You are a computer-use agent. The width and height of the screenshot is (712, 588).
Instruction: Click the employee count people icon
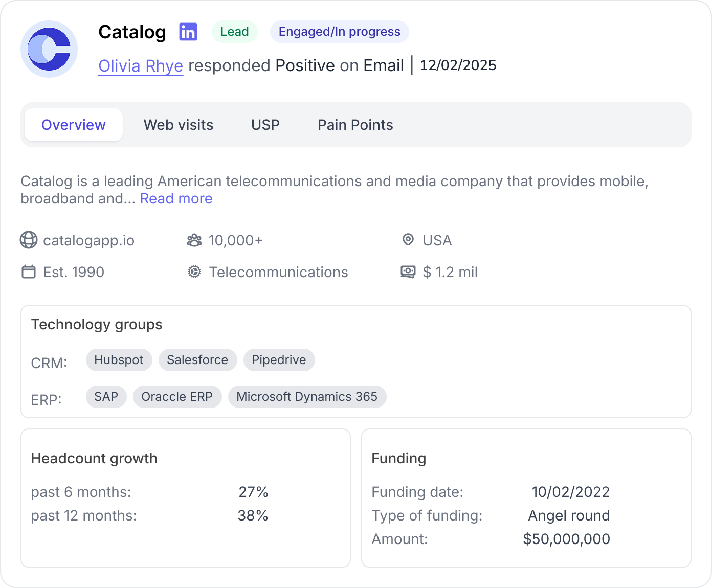[194, 240]
